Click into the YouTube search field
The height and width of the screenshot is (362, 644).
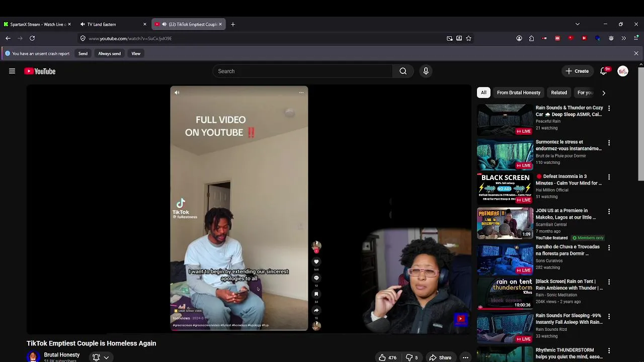pos(303,71)
